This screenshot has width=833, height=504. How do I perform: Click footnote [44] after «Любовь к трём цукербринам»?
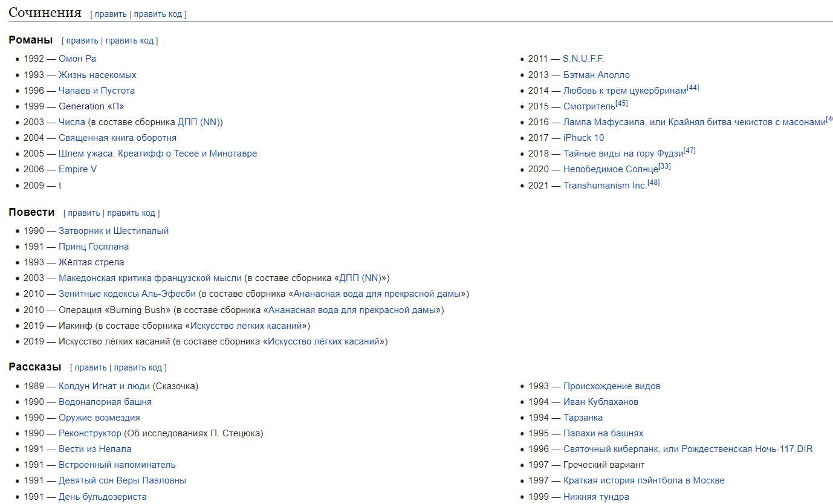pyautogui.click(x=693, y=88)
